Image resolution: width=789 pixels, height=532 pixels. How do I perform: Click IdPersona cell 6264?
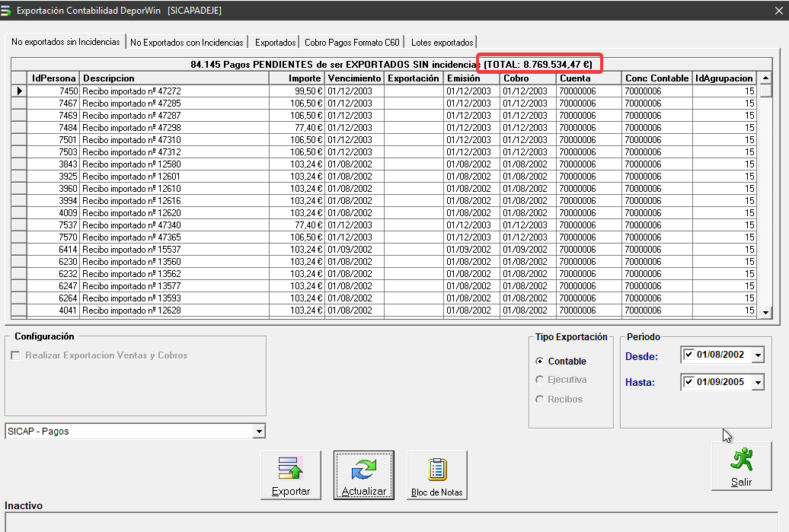tap(53, 298)
